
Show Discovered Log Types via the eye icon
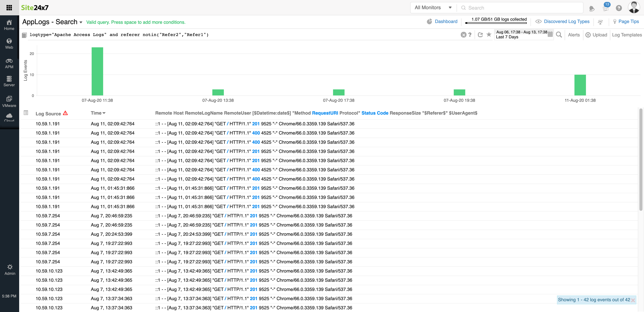click(538, 21)
